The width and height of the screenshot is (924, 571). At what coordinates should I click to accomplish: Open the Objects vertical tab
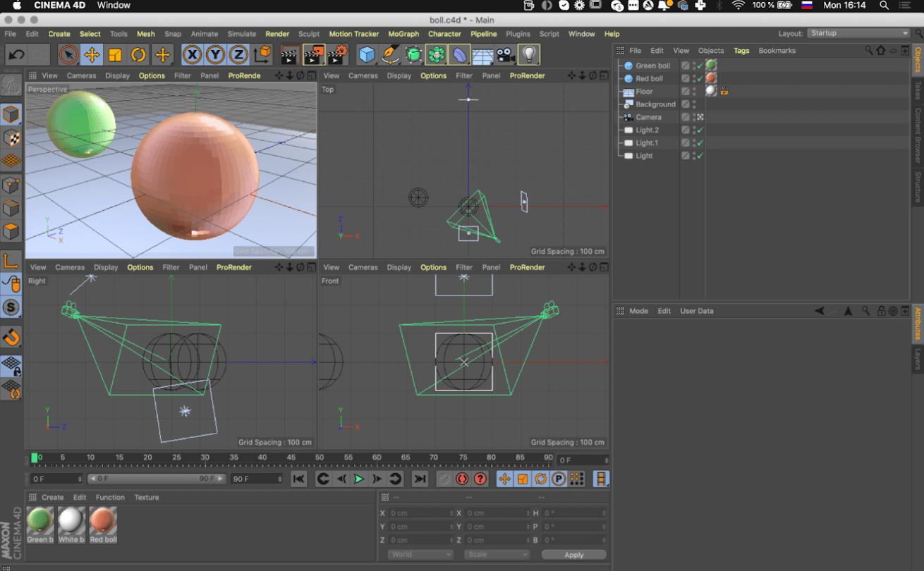(918, 60)
